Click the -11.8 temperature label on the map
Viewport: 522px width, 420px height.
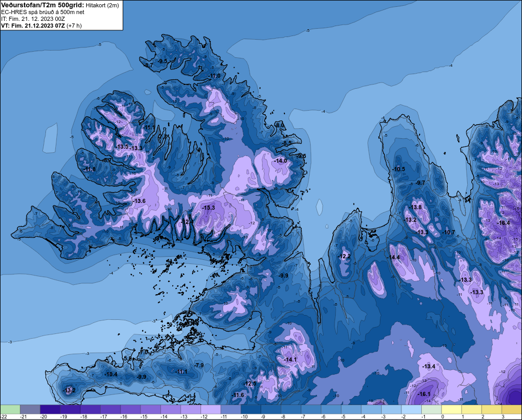[x=90, y=170]
